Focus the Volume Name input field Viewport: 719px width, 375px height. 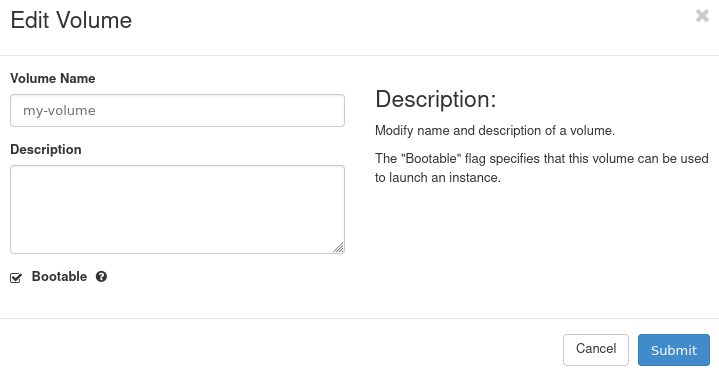pos(177,110)
